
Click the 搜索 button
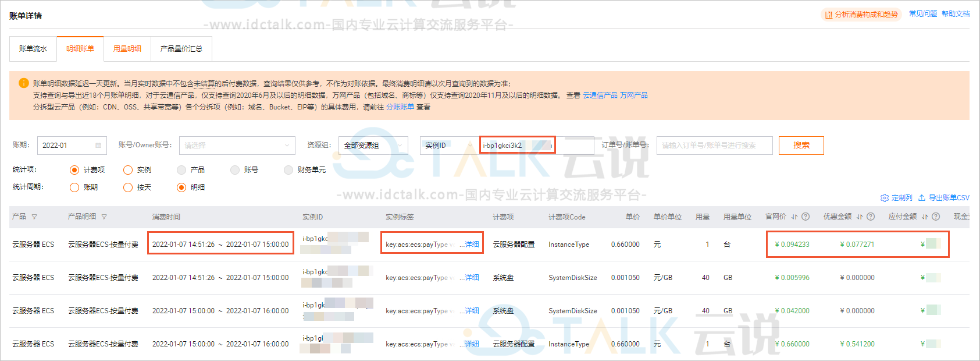[x=801, y=146]
